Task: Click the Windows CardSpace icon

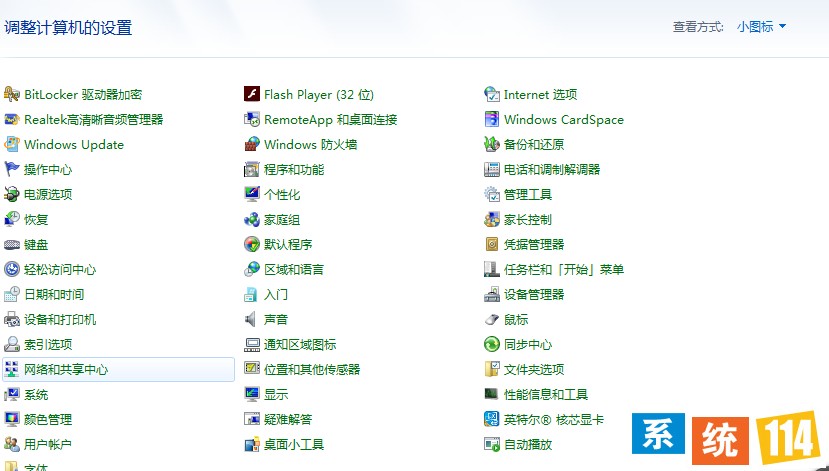Action: 492,119
